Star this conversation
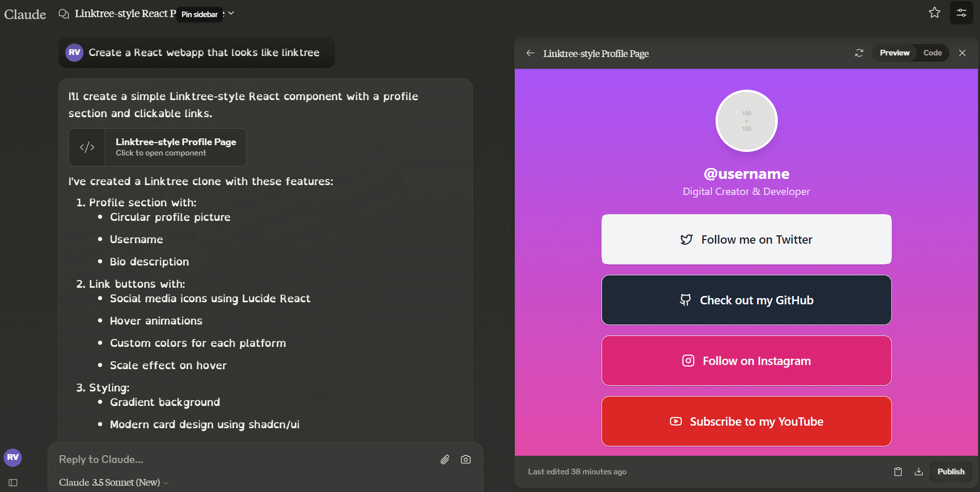The image size is (980, 492). point(934,12)
